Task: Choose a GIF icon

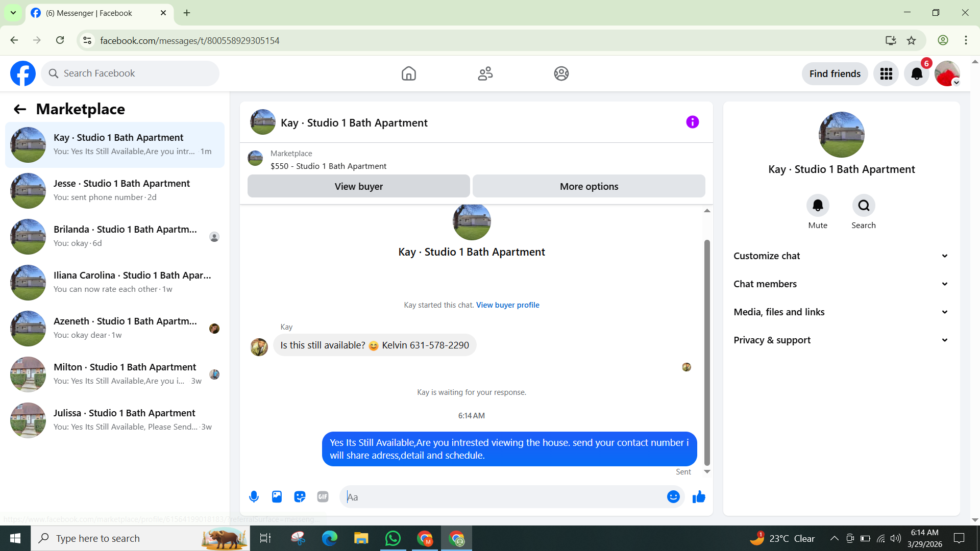Action: coord(323,496)
